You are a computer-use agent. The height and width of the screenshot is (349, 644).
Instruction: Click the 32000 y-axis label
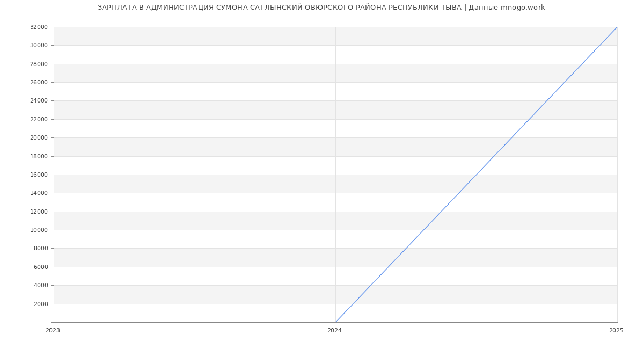[39, 27]
